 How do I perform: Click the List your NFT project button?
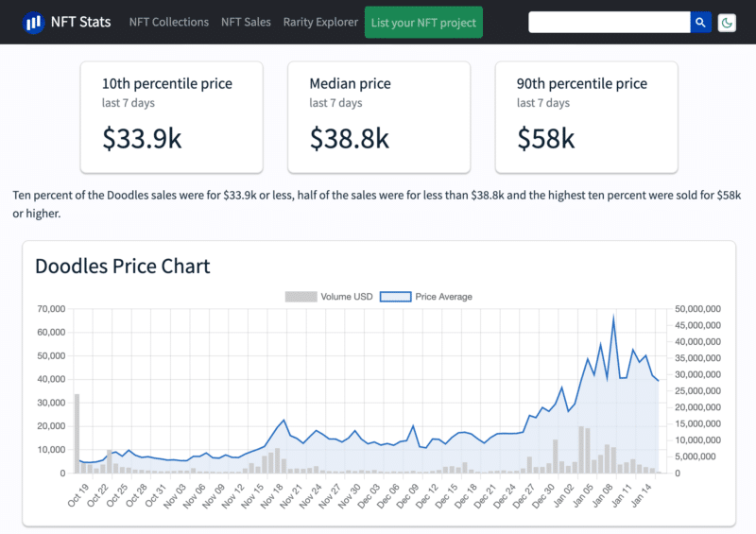point(423,22)
